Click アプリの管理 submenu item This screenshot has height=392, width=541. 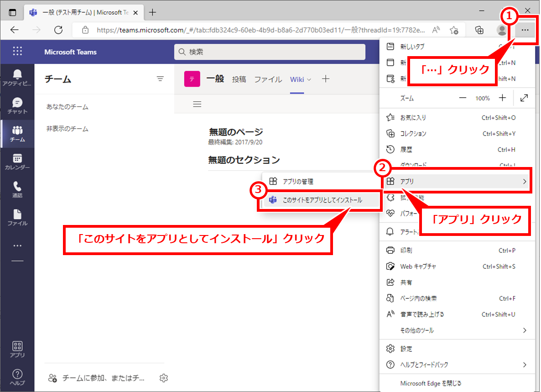point(321,181)
